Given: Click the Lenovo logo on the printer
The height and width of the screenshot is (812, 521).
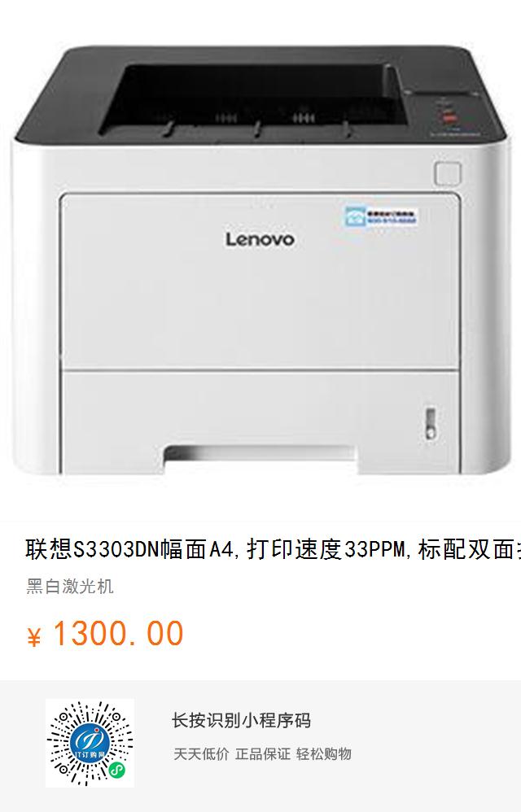Looking at the screenshot, I should tap(260, 239).
